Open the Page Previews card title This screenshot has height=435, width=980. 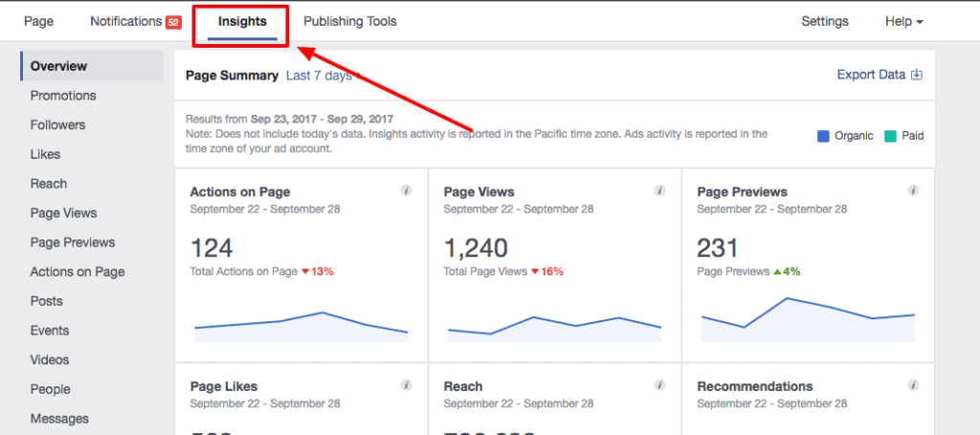coord(742,192)
